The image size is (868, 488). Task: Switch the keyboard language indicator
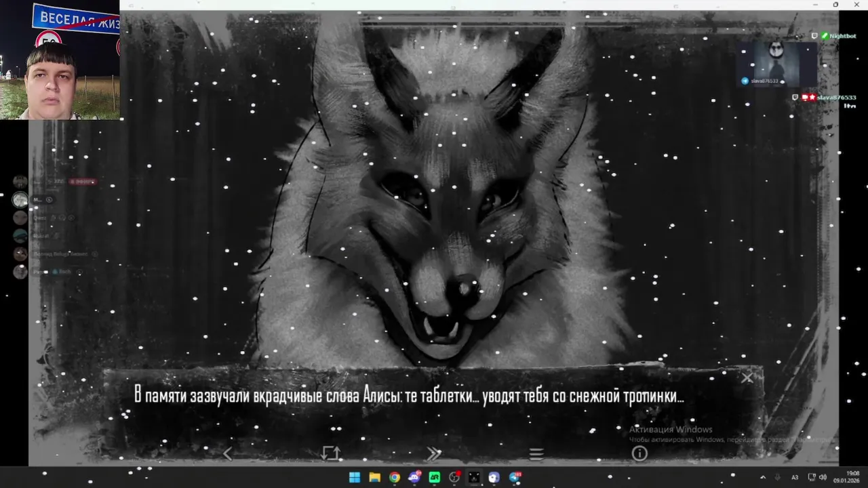click(x=795, y=477)
